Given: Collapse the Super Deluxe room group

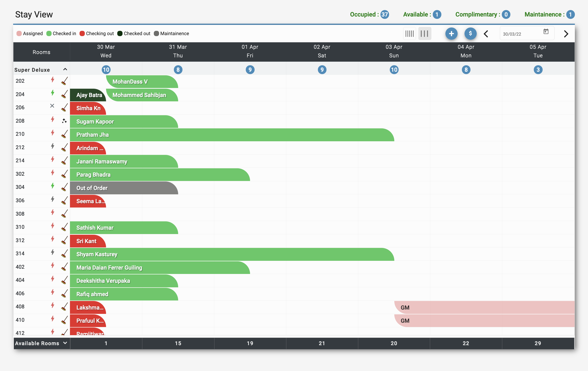Looking at the screenshot, I should point(65,69).
